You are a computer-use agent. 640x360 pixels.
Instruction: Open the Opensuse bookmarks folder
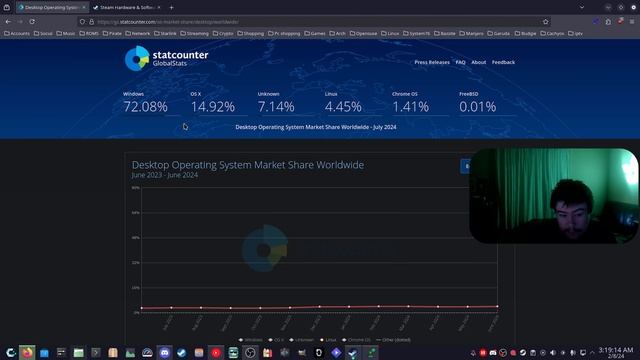363,33
